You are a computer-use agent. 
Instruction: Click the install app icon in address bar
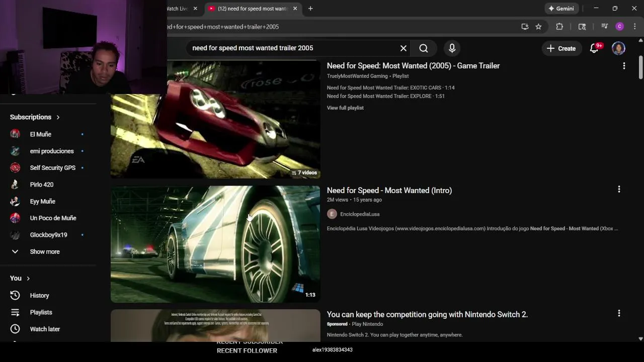click(525, 27)
